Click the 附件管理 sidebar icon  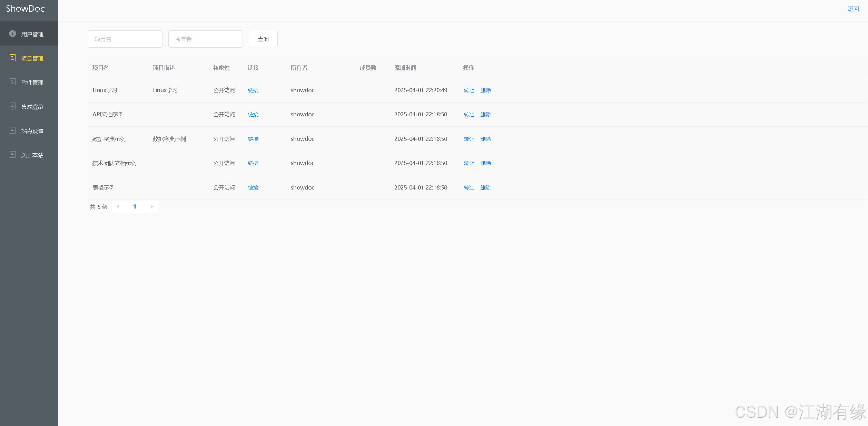coord(12,82)
